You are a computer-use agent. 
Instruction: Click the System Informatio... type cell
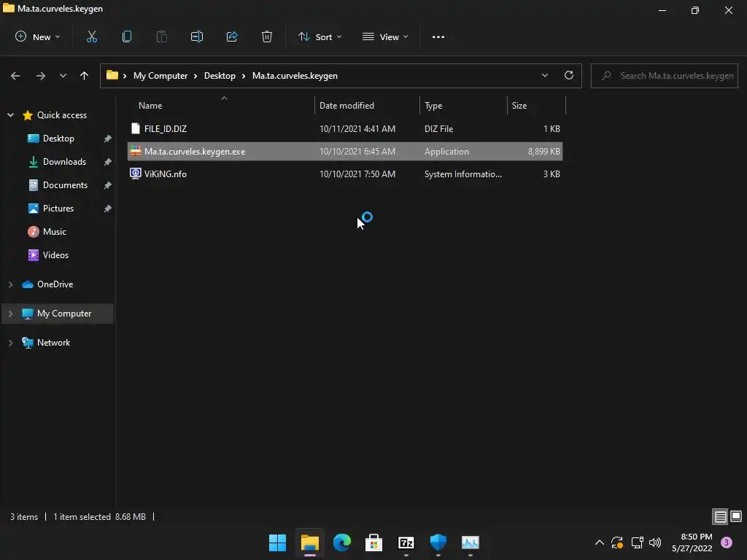point(463,174)
